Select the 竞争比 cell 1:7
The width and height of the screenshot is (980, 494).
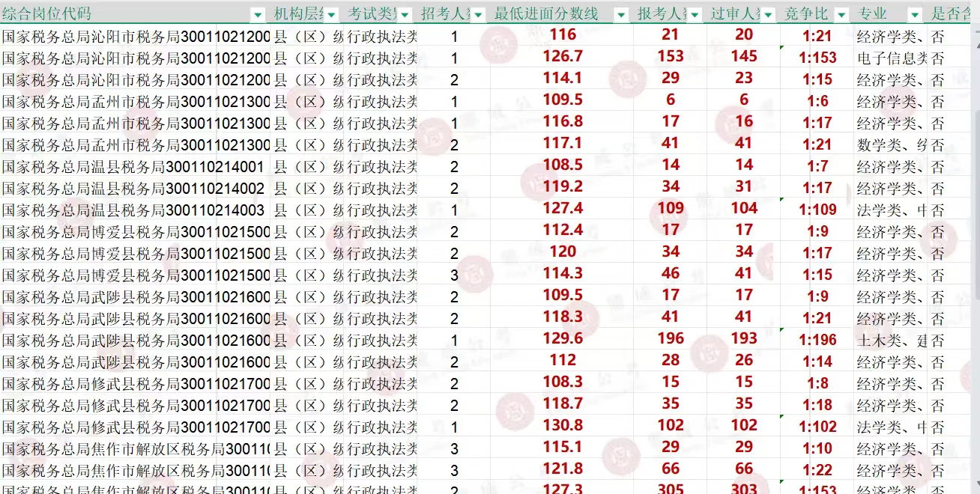click(817, 166)
